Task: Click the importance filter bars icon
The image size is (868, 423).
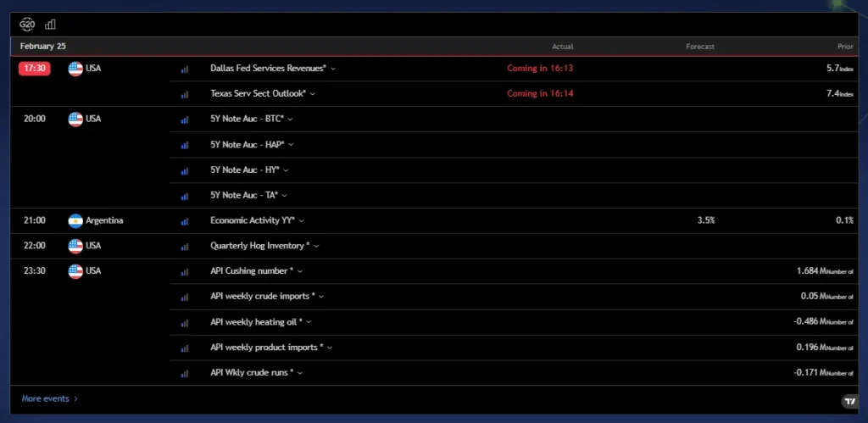Action: coord(50,25)
